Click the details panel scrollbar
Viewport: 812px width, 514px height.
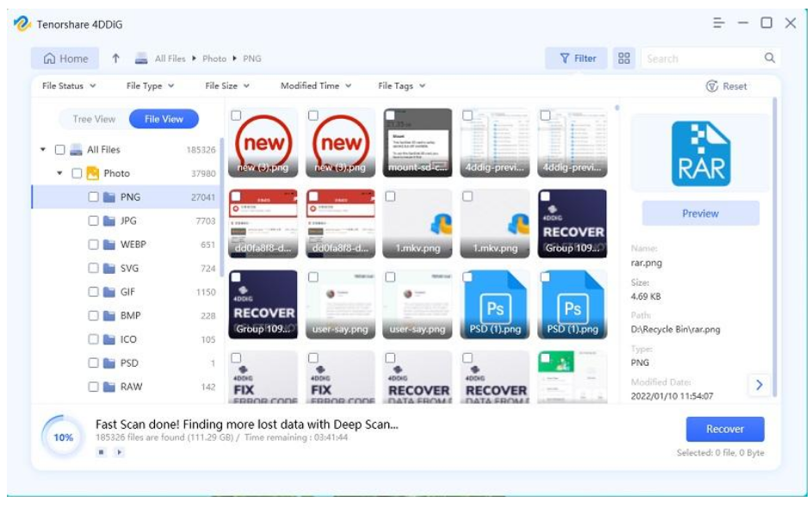pos(775,247)
